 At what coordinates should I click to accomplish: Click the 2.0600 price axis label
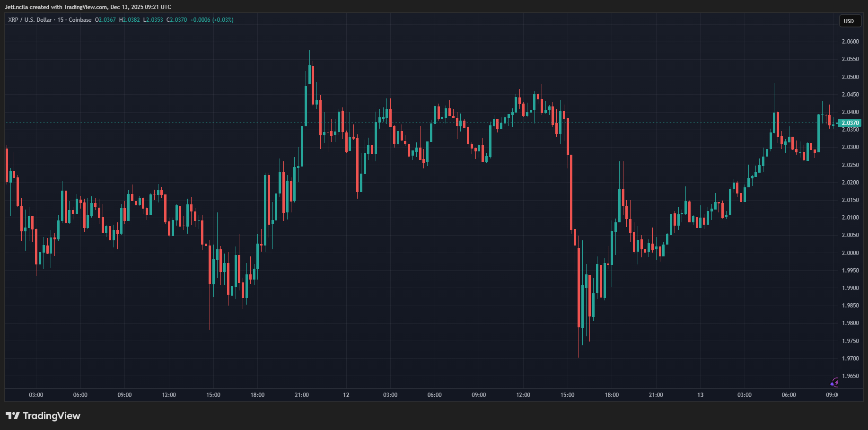(x=850, y=42)
